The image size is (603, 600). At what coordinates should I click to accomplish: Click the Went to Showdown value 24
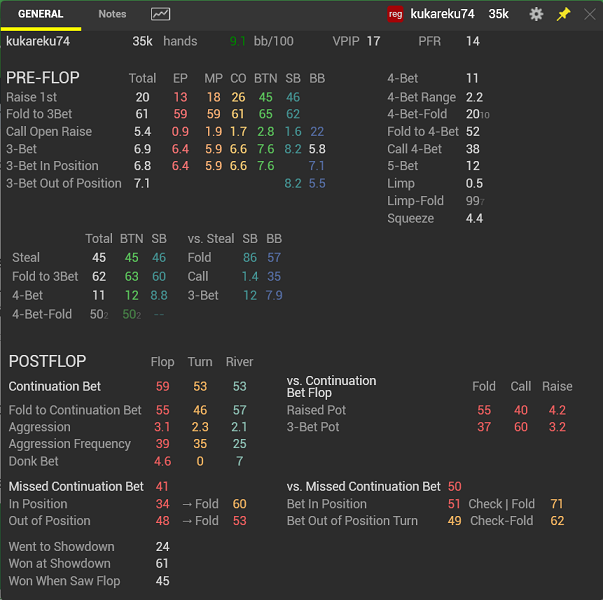coord(162,547)
